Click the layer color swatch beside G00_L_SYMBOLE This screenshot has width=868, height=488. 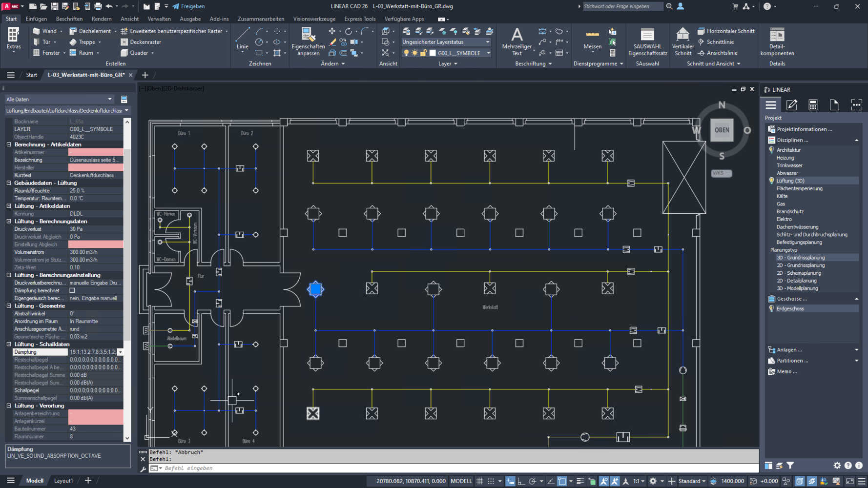(x=433, y=53)
